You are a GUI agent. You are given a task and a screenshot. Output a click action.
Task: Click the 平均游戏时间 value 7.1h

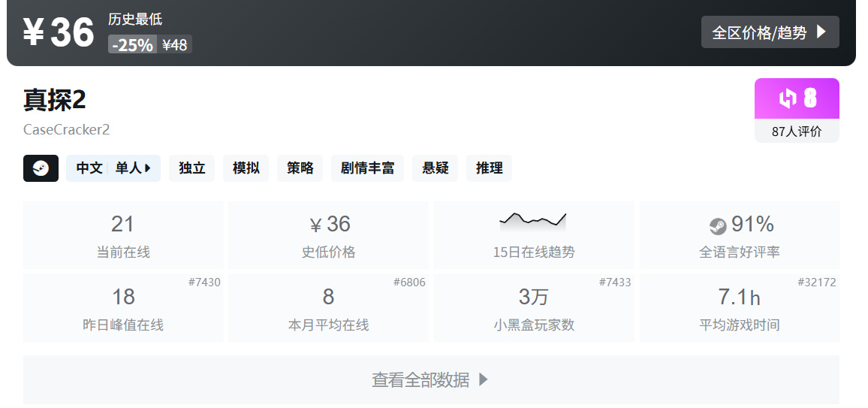[739, 298]
